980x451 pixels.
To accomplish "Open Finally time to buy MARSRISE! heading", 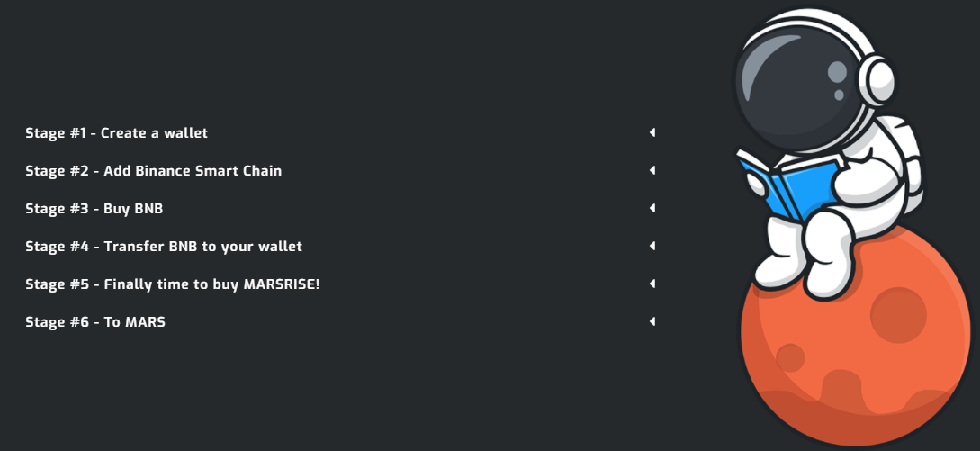I will 211,284.
